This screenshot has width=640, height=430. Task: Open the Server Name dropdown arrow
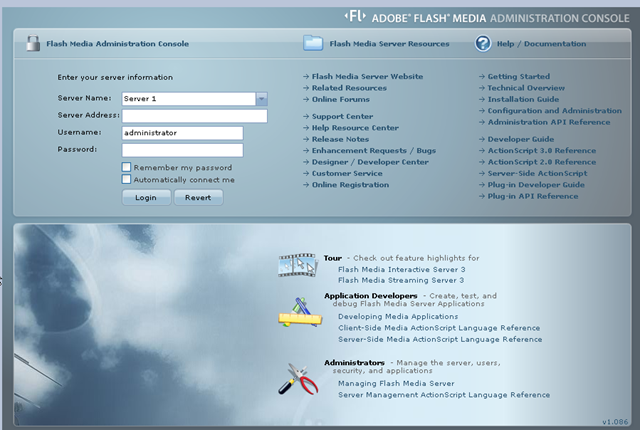tap(262, 99)
